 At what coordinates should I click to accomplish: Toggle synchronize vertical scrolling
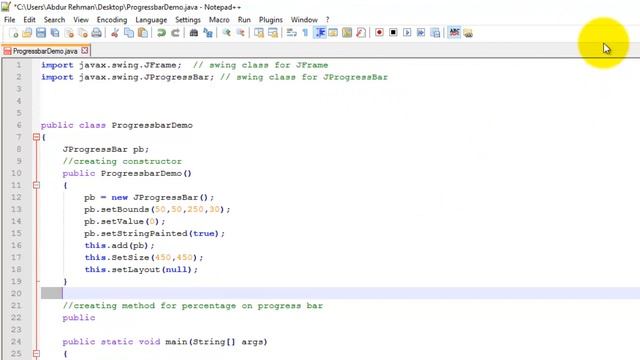tap(259, 33)
